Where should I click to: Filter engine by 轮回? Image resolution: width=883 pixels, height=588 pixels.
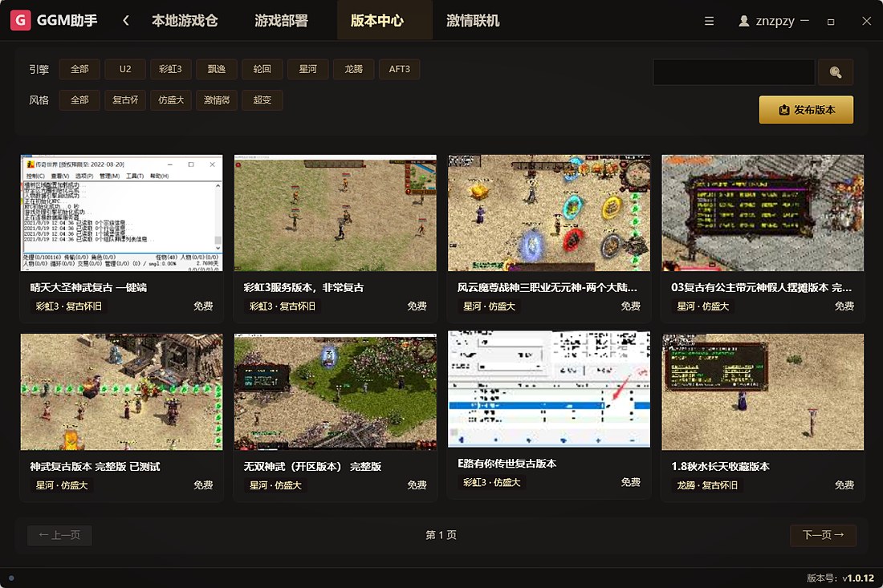point(262,69)
